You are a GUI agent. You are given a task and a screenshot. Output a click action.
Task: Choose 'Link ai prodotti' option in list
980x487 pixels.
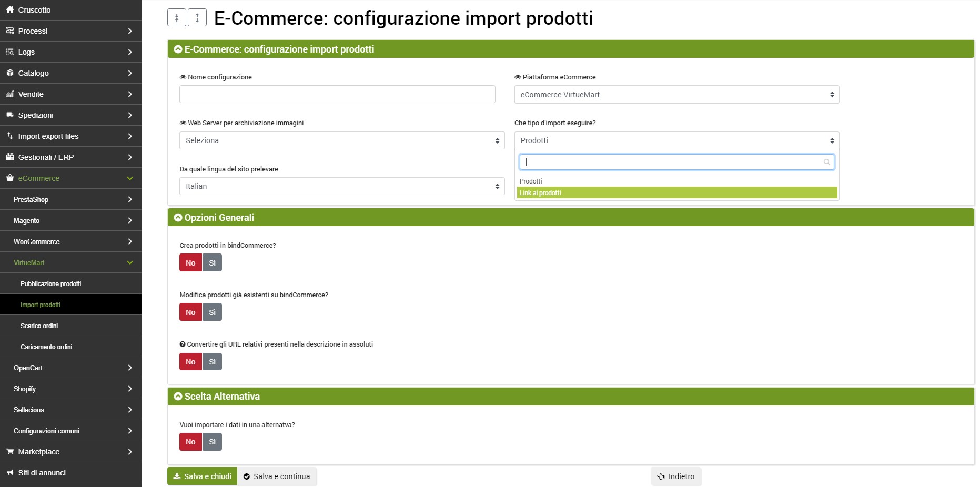pyautogui.click(x=676, y=193)
